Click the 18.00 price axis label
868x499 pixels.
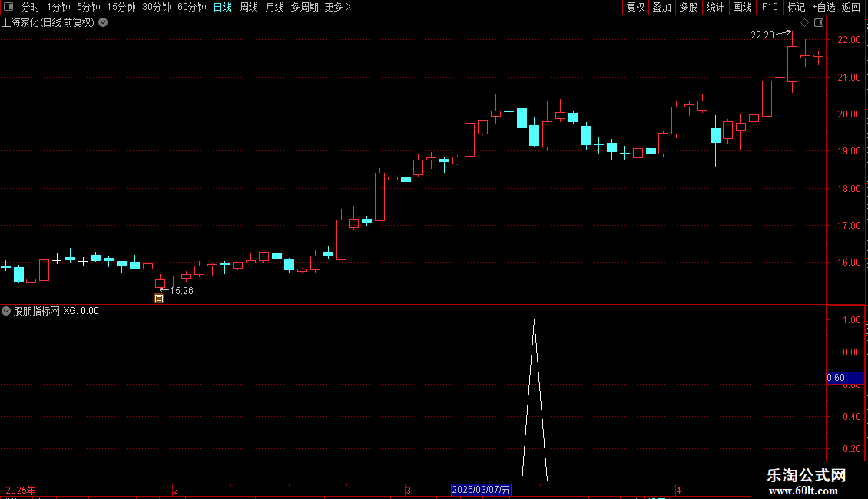point(849,189)
